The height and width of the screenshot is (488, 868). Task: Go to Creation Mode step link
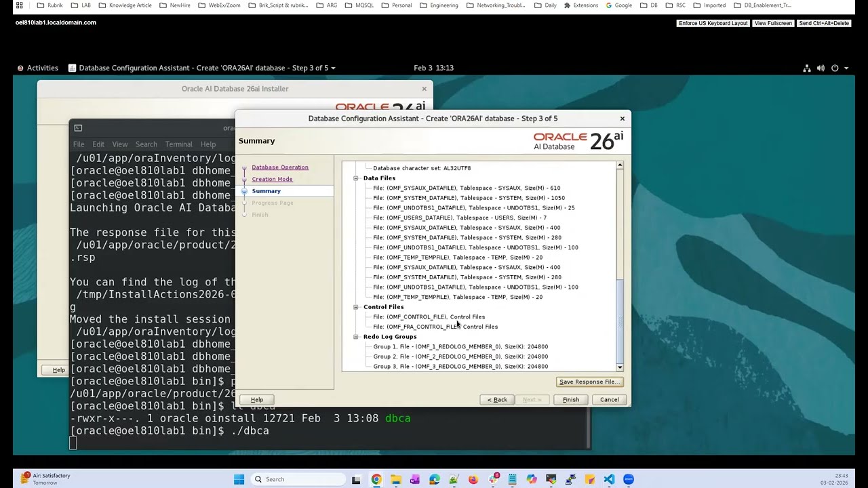click(272, 179)
